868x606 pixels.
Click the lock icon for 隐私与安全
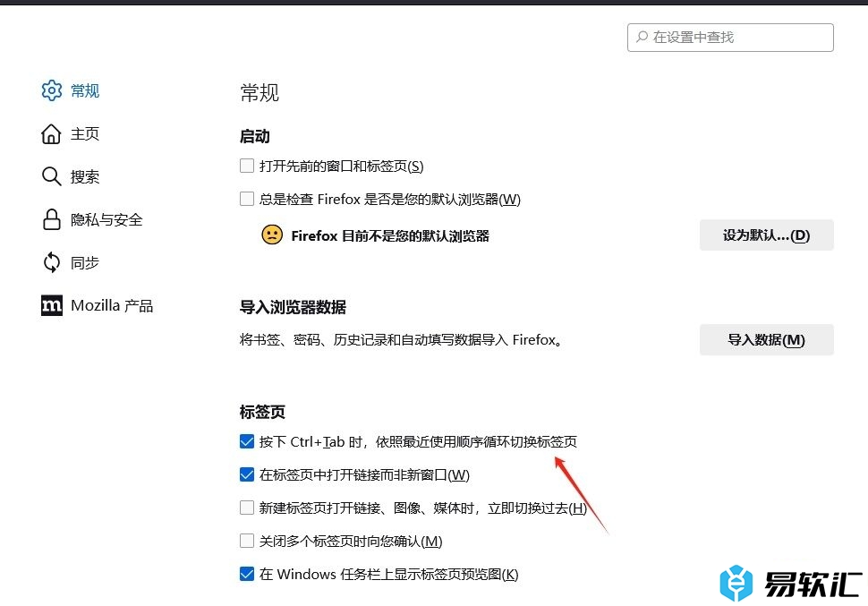(52, 219)
